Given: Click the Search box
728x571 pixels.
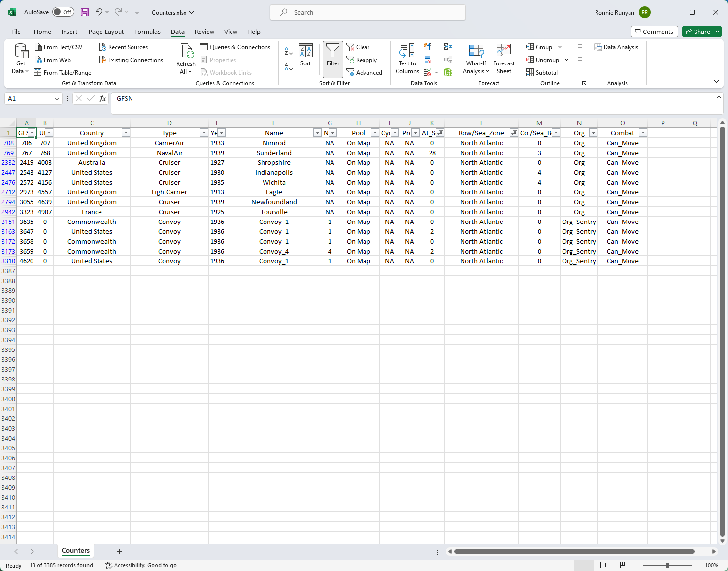Looking at the screenshot, I should [368, 12].
